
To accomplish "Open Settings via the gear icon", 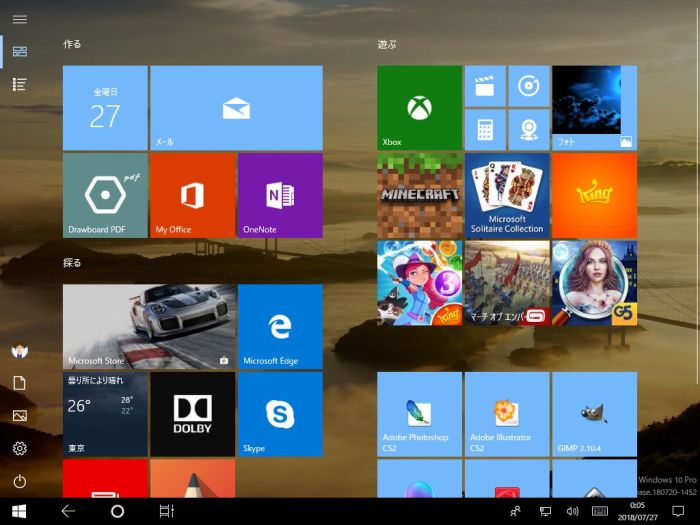I will click(19, 448).
